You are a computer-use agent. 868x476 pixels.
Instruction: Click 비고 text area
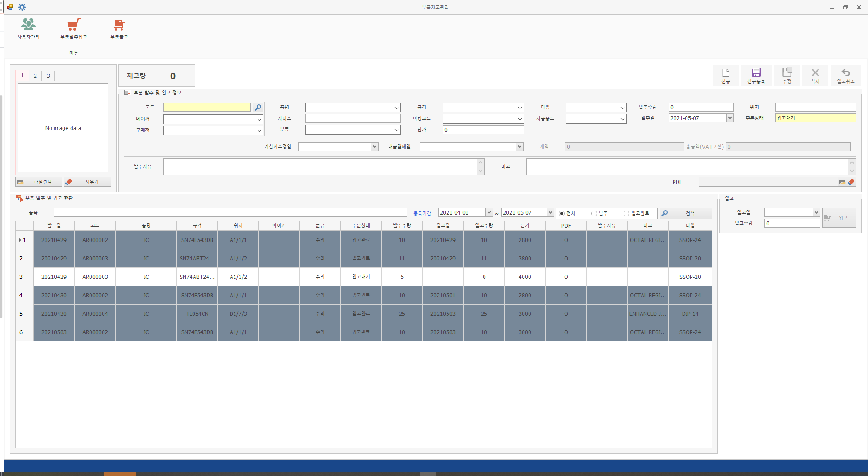(x=687, y=166)
